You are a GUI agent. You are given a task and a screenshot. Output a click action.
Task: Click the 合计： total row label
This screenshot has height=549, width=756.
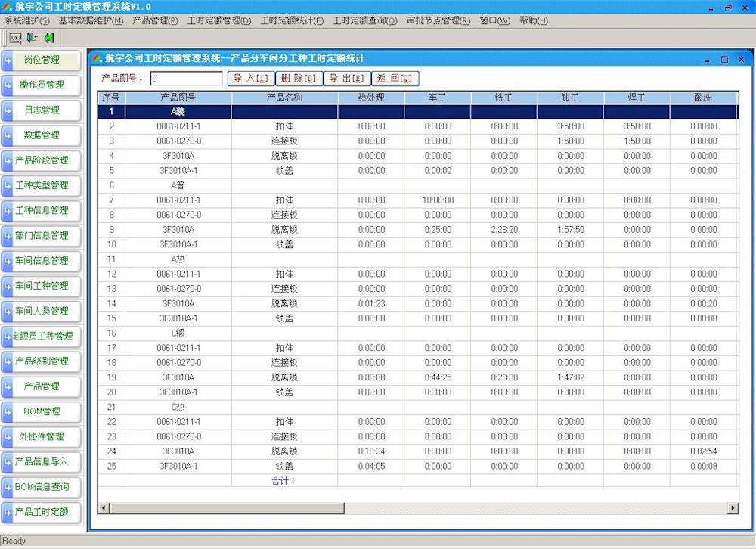(x=283, y=481)
